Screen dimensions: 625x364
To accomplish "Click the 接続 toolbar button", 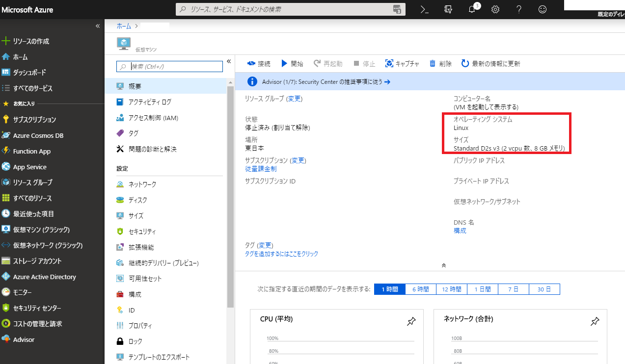I will (x=259, y=64).
